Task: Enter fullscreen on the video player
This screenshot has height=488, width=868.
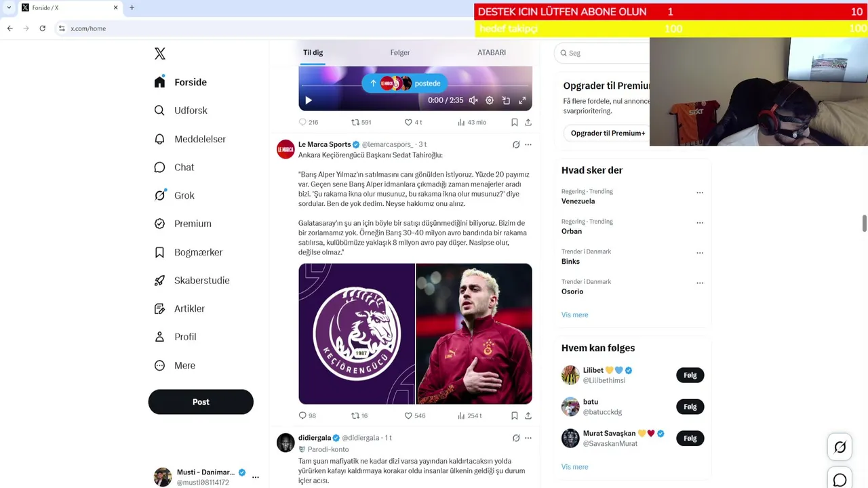Action: point(522,100)
